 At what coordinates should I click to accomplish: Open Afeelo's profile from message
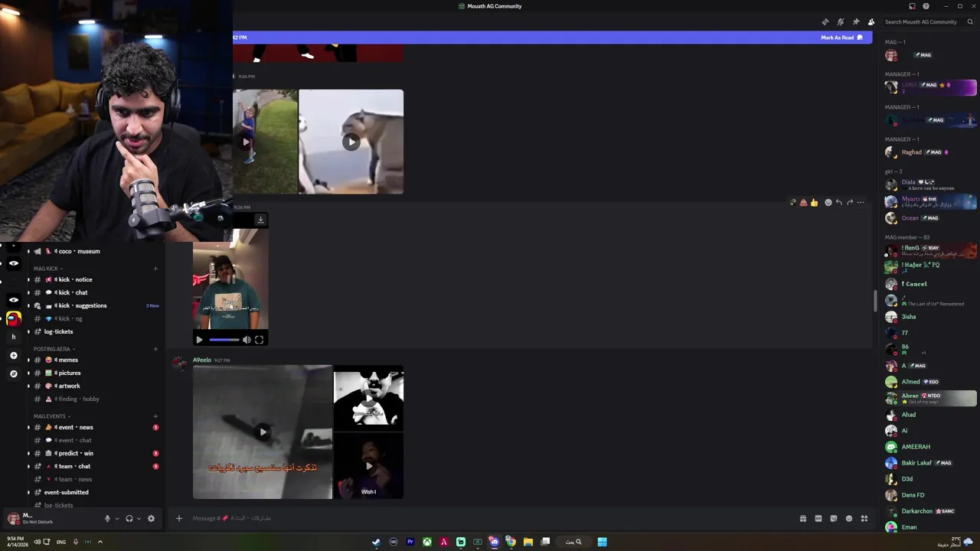click(202, 360)
